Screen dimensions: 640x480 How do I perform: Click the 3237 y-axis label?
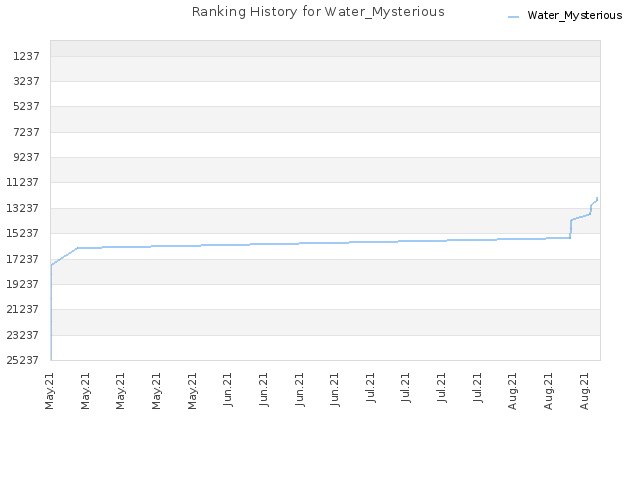(x=26, y=81)
